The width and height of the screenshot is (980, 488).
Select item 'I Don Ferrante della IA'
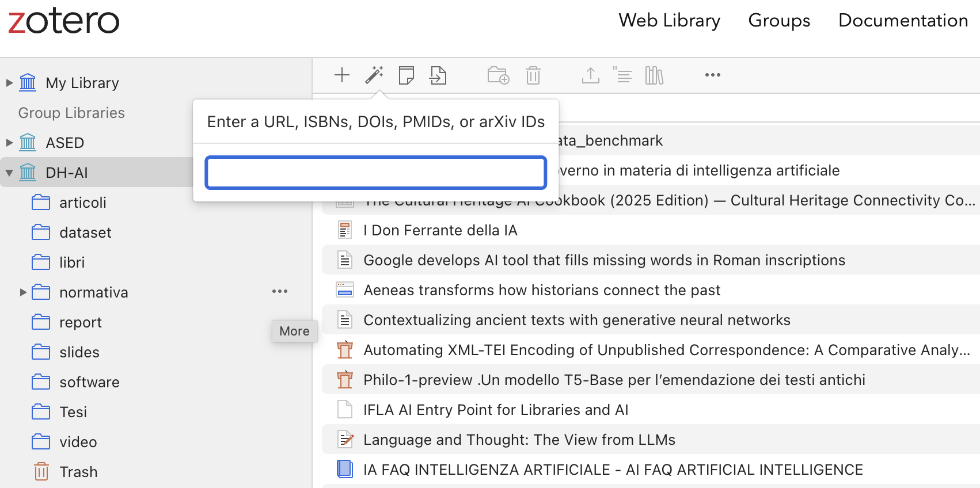point(651,230)
